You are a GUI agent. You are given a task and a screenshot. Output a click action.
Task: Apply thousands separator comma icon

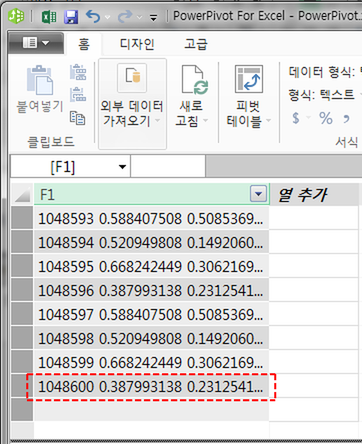coord(346,119)
